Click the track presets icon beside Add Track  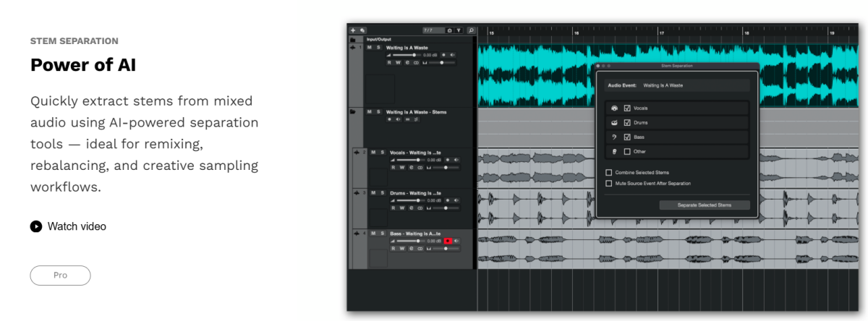click(x=362, y=30)
